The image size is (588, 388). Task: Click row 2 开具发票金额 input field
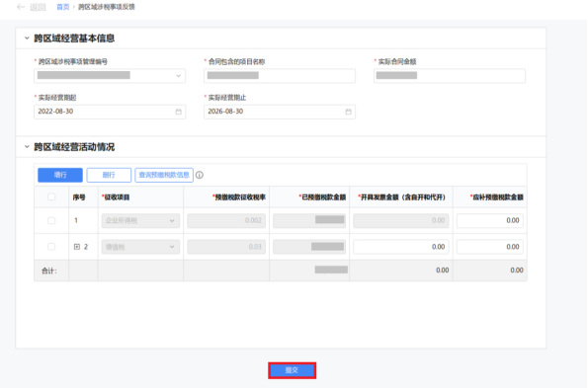click(401, 247)
